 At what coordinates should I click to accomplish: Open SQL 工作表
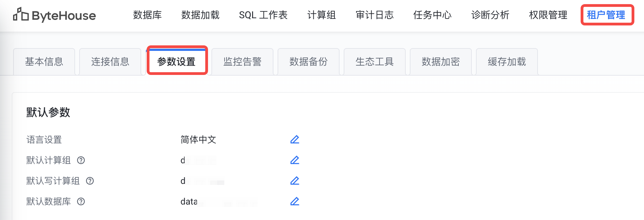pyautogui.click(x=263, y=15)
